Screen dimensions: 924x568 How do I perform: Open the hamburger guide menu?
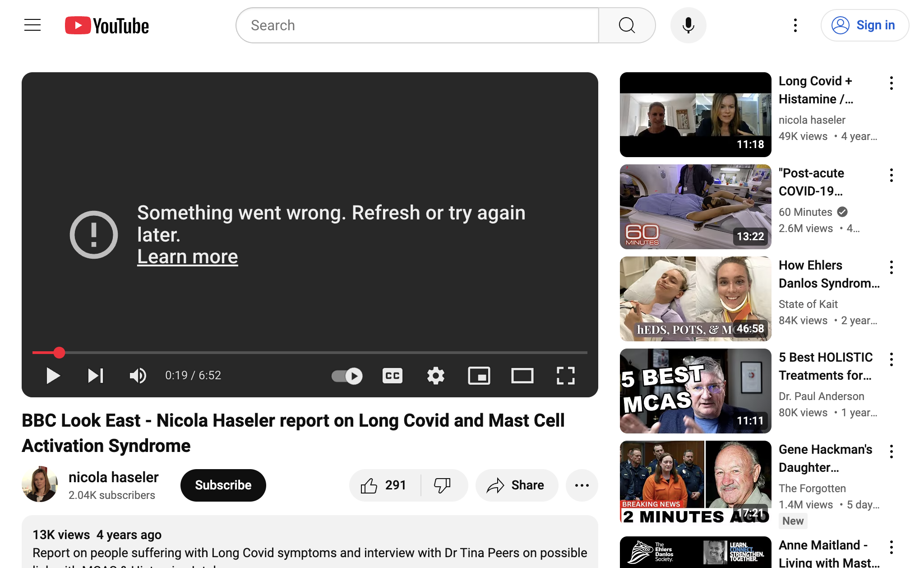(32, 25)
